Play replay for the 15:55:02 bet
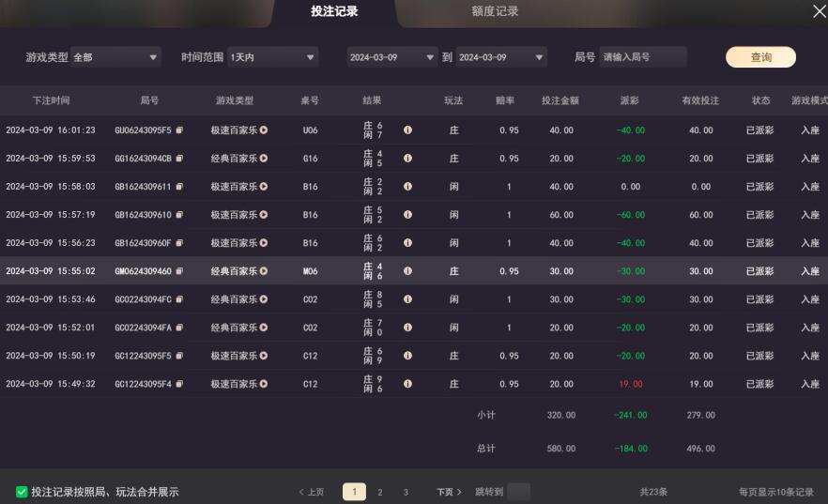This screenshot has height=504, width=828. 264,271
